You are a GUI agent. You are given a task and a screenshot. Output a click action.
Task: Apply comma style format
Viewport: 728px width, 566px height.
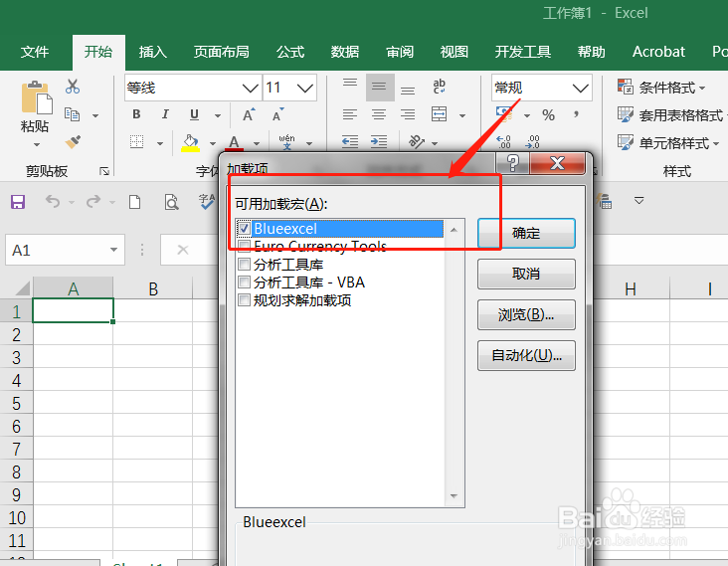[576, 114]
